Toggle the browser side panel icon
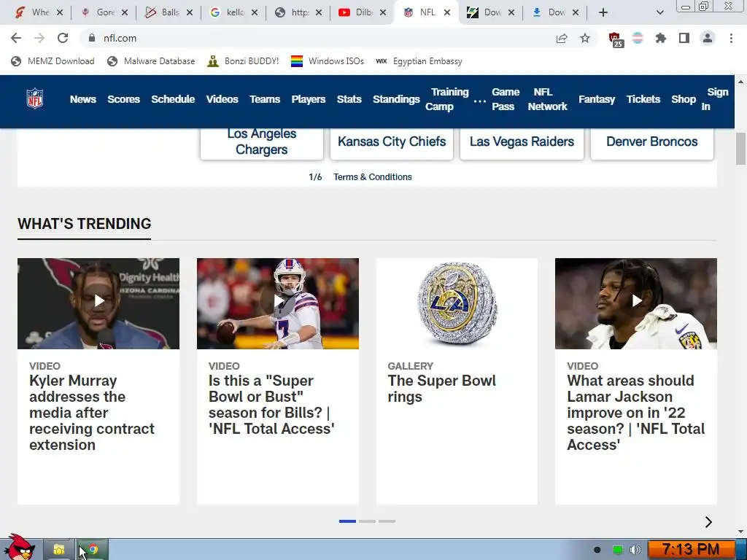 pos(684,38)
